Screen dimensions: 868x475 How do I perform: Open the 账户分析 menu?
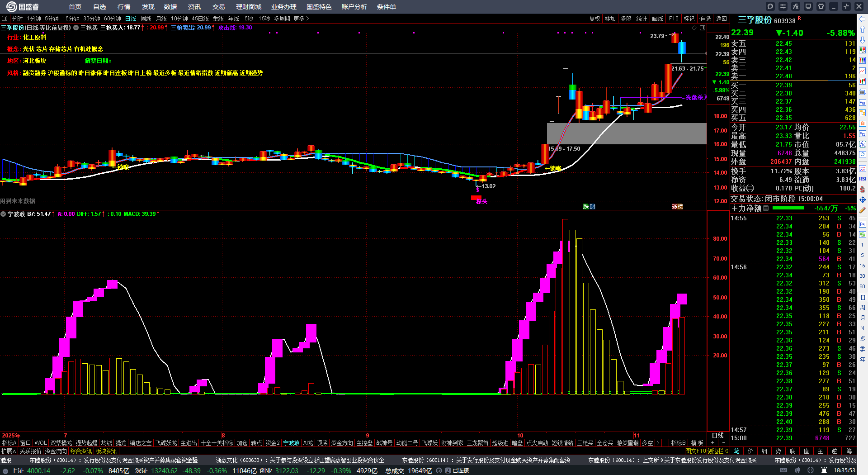click(354, 7)
